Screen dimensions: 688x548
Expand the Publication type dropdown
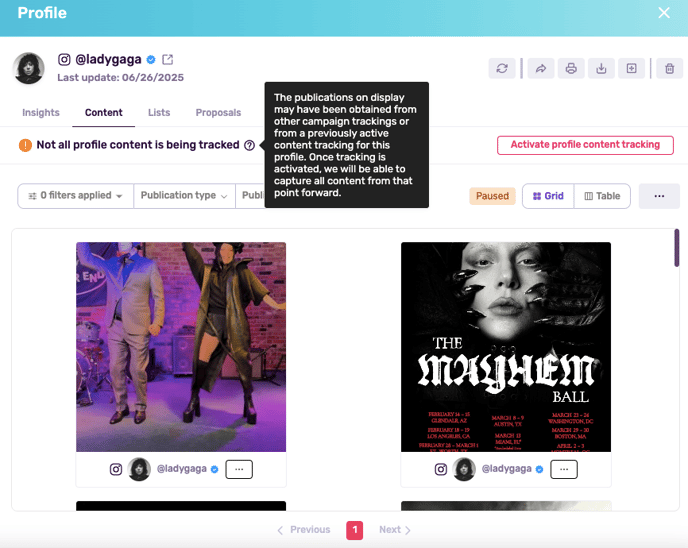click(184, 196)
